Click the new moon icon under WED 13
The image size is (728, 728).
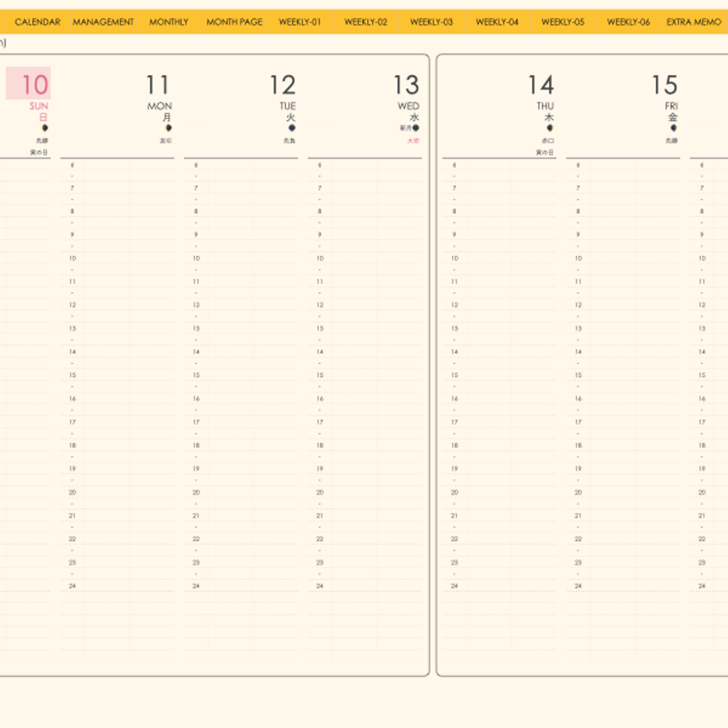[x=416, y=127]
